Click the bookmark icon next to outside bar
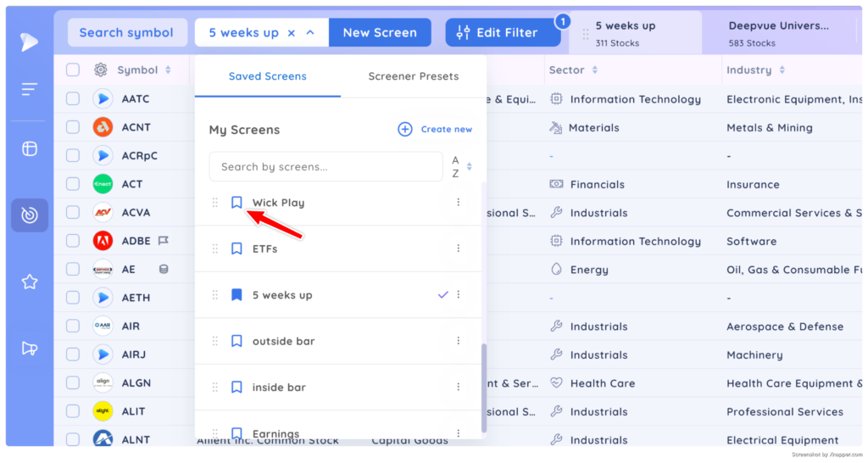 pos(236,341)
